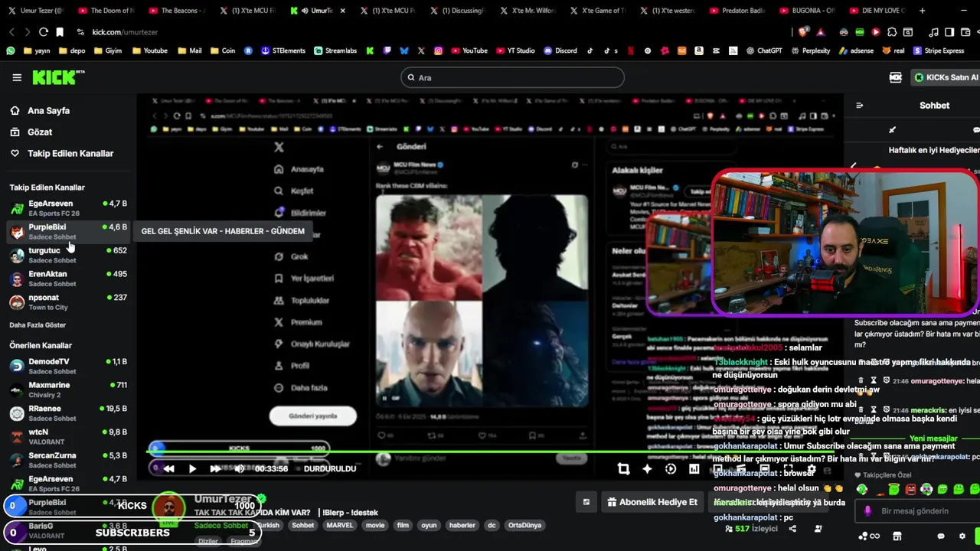Click the sparkle effects icon in player
Viewport: 980px width, 551px height.
point(647,469)
